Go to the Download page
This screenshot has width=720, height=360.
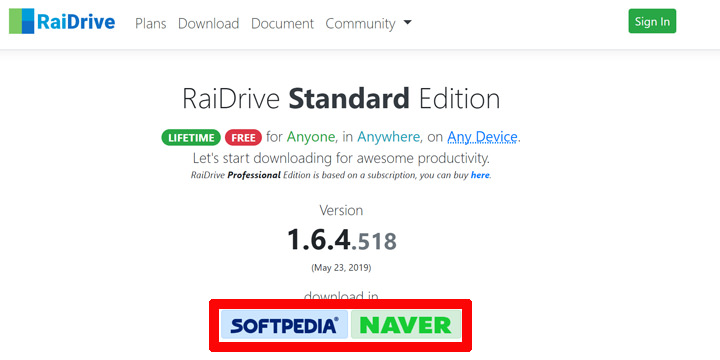(208, 23)
